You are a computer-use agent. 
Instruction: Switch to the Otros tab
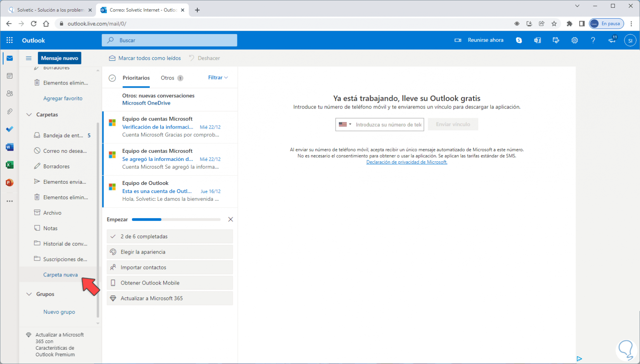pos(172,78)
